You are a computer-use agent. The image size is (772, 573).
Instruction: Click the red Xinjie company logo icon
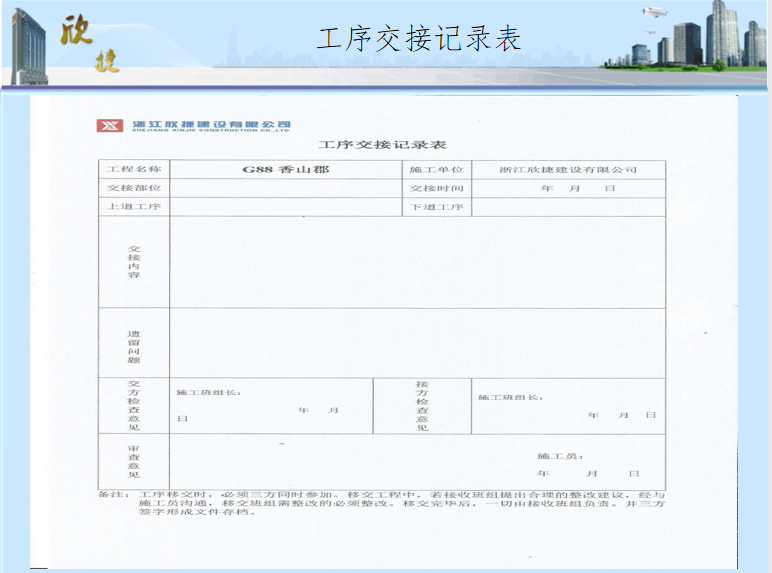pyautogui.click(x=110, y=125)
